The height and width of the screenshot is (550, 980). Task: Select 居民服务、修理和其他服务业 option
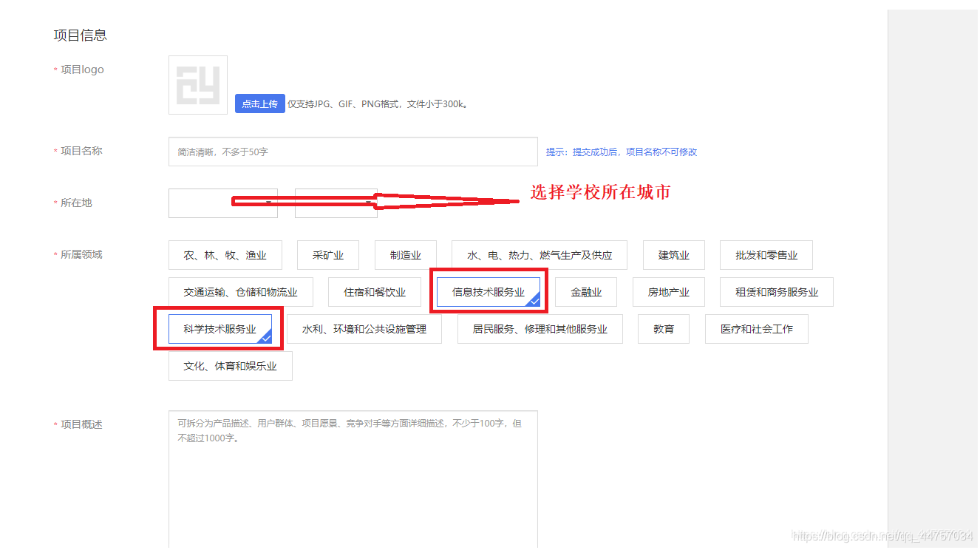point(540,329)
